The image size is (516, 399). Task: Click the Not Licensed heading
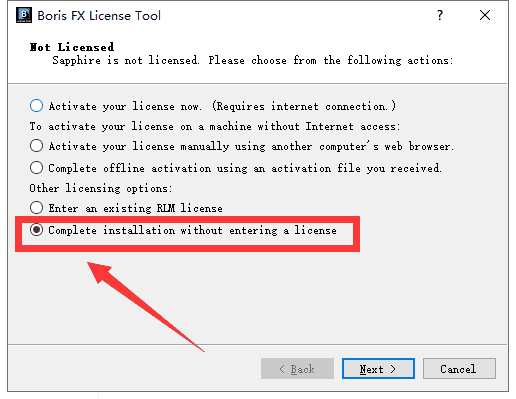tap(72, 47)
